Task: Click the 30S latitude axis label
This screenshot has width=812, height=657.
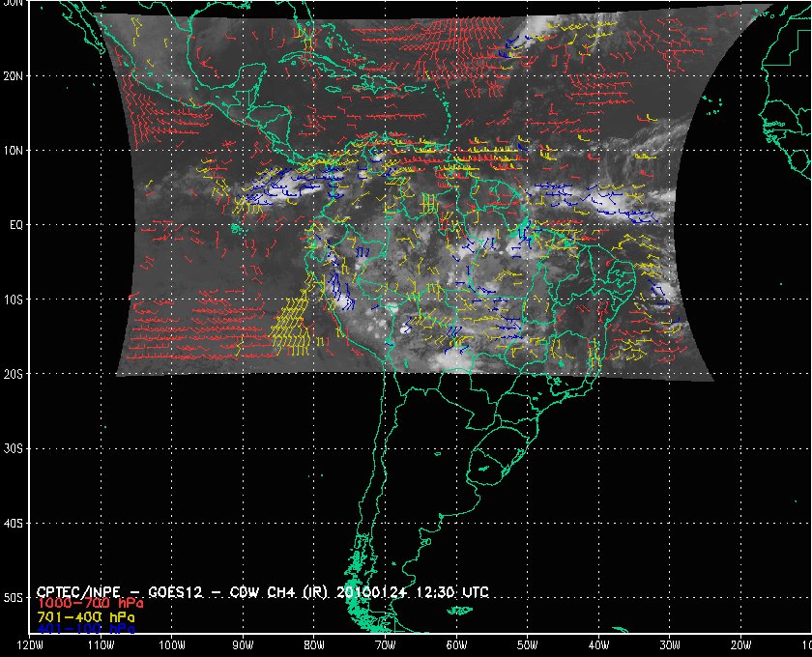Action: pos(14,448)
